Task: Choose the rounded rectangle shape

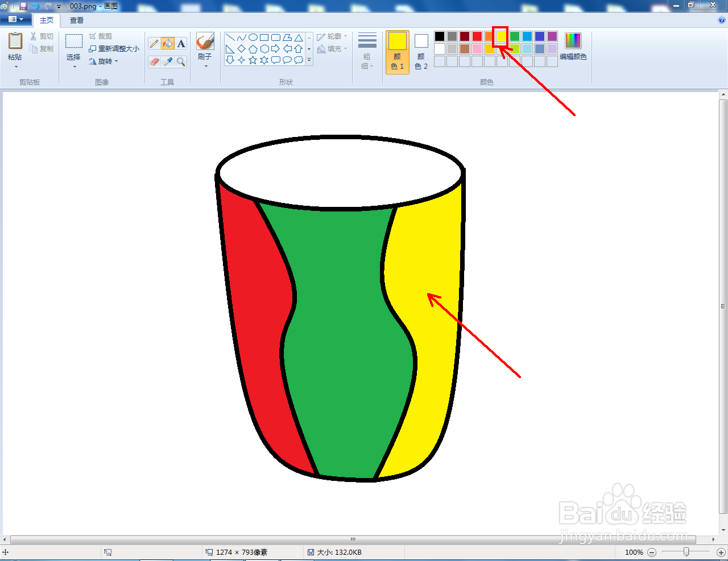Action: pyautogui.click(x=276, y=38)
